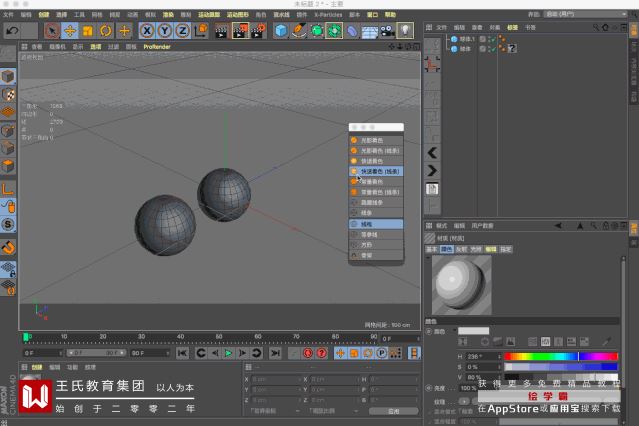Select the 颜色 radio button in material
The width and height of the screenshot is (639, 426).
428,331
